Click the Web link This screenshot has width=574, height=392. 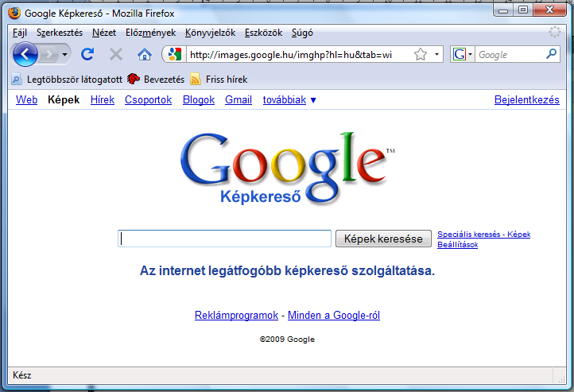27,99
